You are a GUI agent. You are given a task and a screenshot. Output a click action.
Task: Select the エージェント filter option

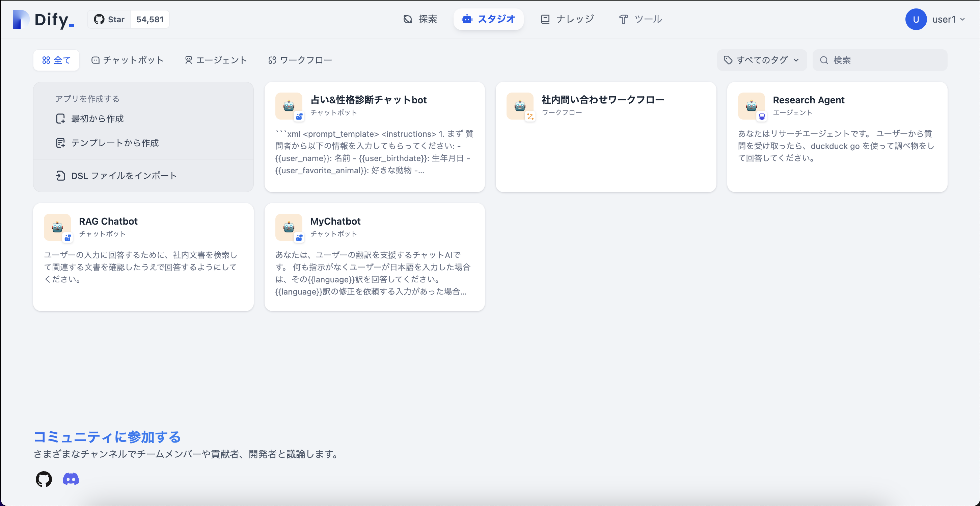click(215, 60)
